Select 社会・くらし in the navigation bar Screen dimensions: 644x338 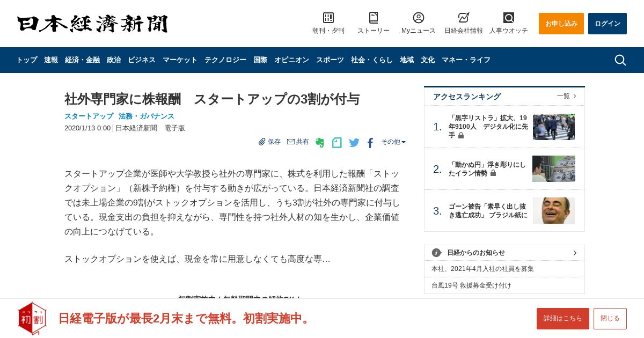click(x=372, y=60)
